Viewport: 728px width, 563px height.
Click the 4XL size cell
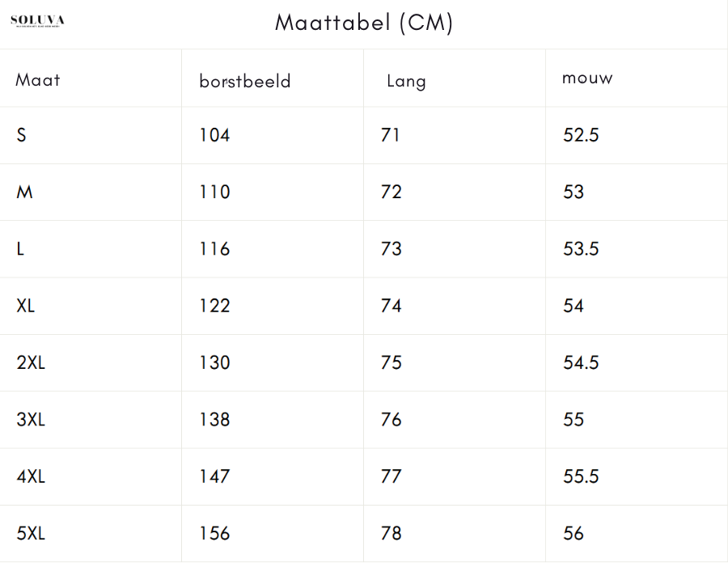(x=31, y=476)
